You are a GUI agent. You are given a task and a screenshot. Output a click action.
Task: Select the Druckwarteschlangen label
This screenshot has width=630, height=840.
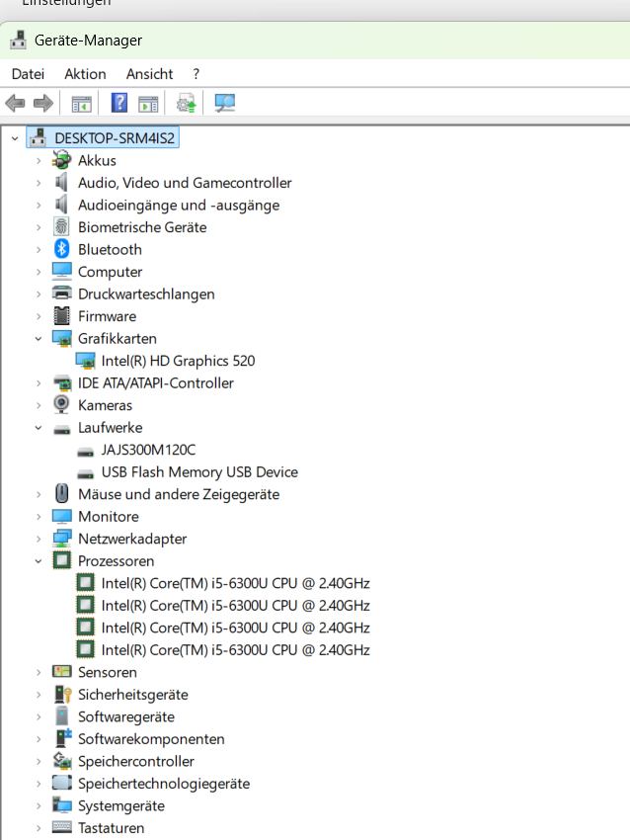click(x=146, y=294)
